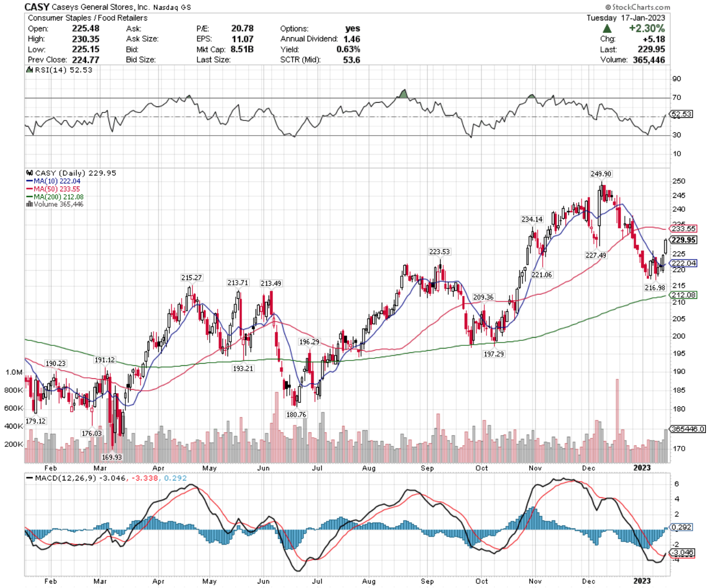Click the Annual Dividend value 1.46

[x=352, y=39]
